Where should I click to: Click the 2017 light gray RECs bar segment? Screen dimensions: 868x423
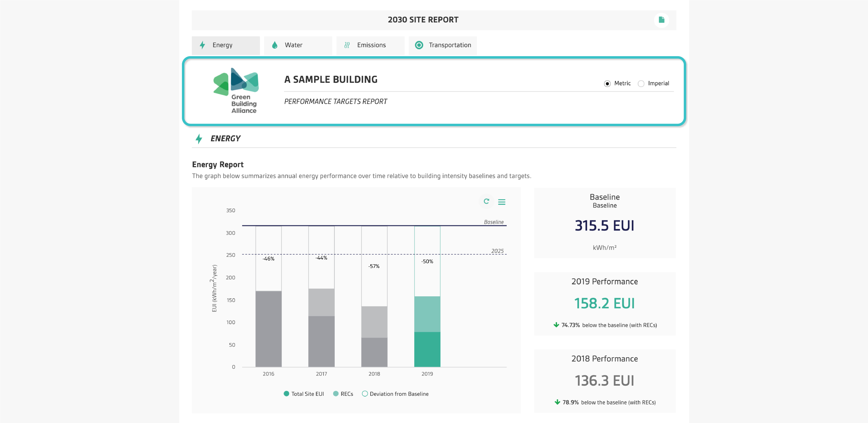pyautogui.click(x=321, y=302)
